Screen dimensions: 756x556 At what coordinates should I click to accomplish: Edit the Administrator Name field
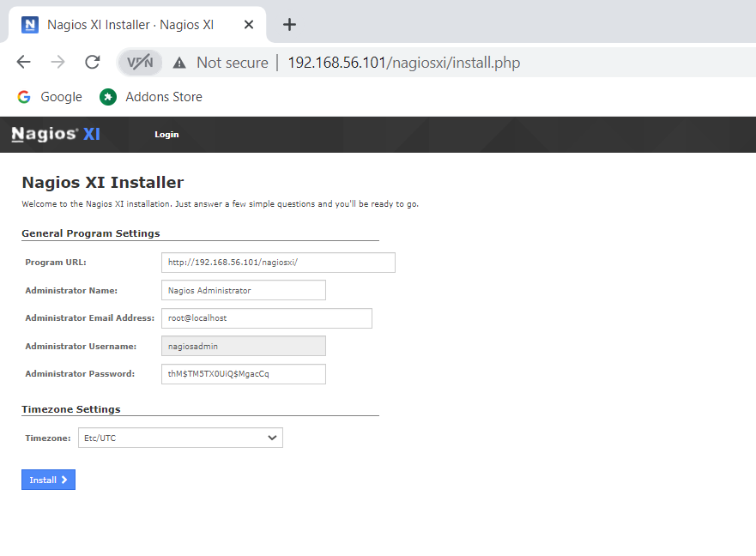(244, 290)
